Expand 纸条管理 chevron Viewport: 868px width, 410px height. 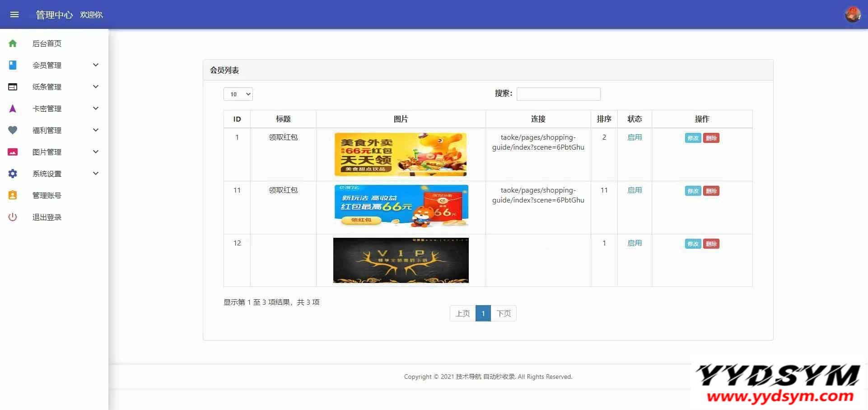[96, 87]
